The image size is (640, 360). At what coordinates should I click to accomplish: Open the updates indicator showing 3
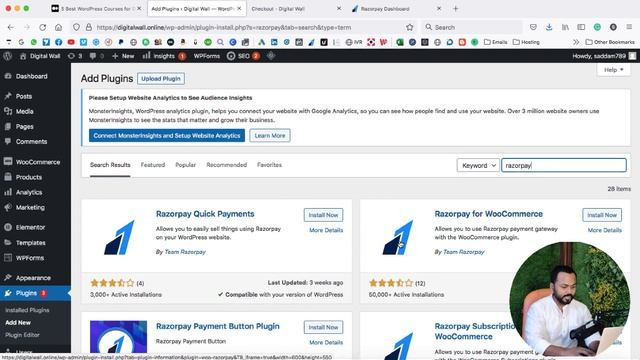tap(75, 56)
